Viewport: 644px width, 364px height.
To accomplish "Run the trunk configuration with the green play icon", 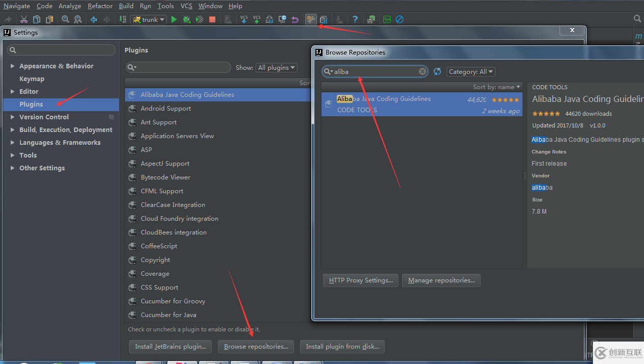I will [174, 19].
